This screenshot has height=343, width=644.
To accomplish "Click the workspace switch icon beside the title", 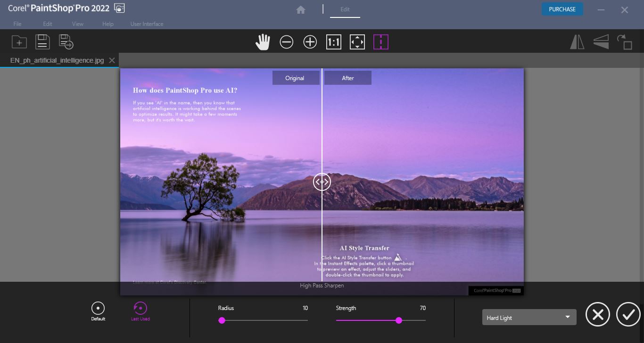I will pos(120,8).
